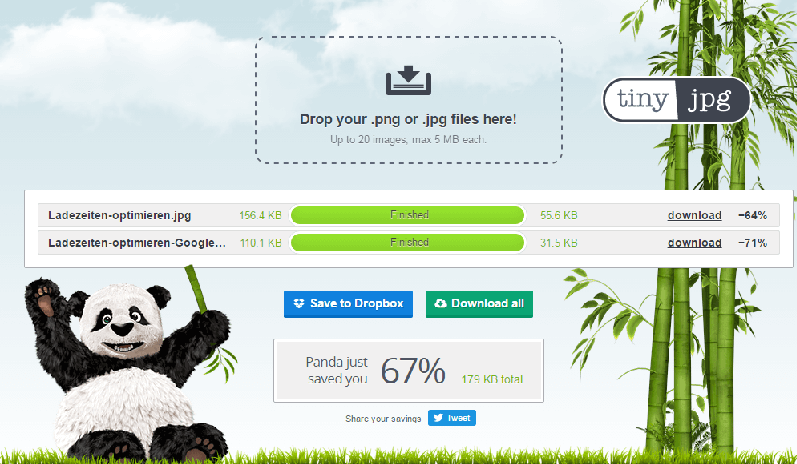Viewport: 797px width, 464px height.
Task: Click the 67% total savings figure
Action: pyautogui.click(x=413, y=370)
